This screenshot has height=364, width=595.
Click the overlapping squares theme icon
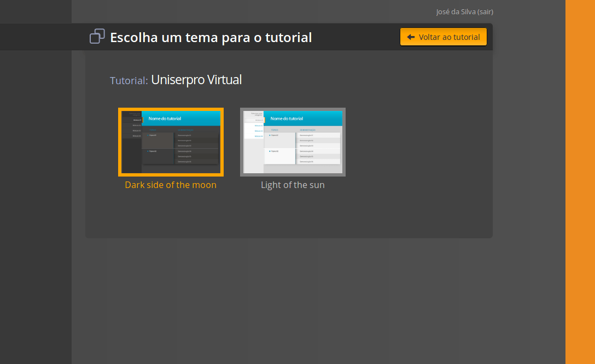tap(97, 37)
